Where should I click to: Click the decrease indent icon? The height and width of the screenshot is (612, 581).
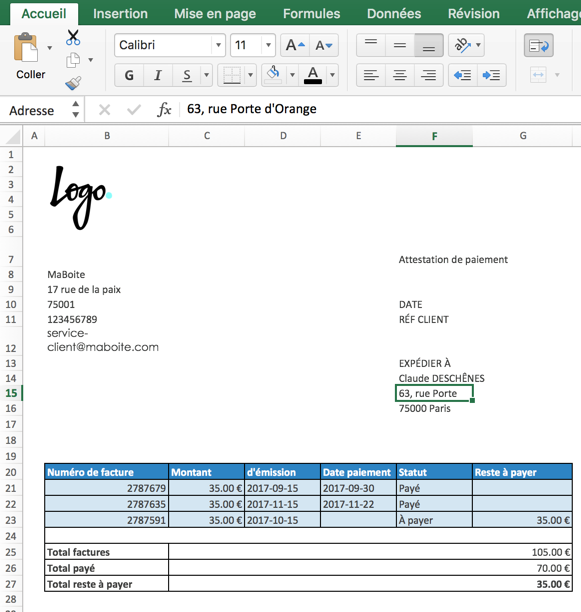coord(463,75)
